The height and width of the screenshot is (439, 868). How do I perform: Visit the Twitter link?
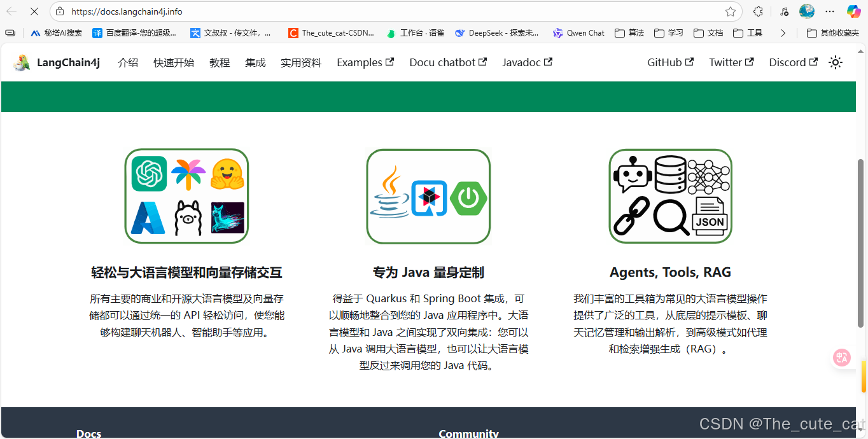(x=731, y=62)
